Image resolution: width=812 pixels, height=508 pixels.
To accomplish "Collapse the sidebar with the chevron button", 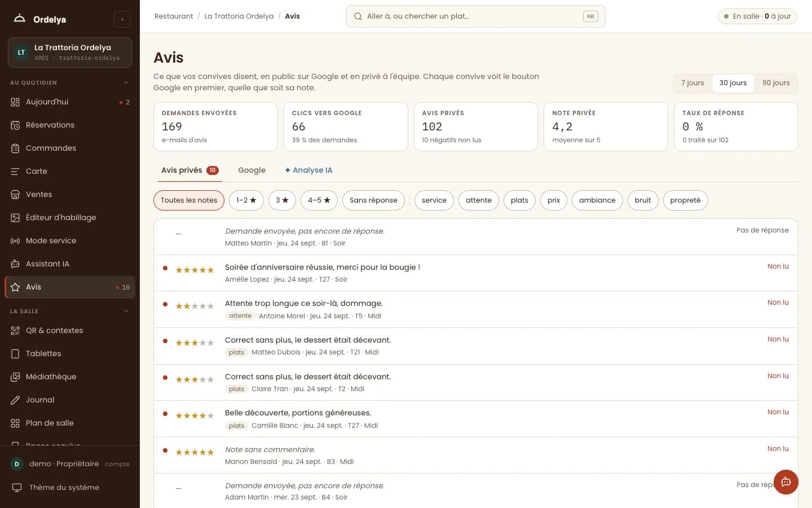I will point(122,19).
